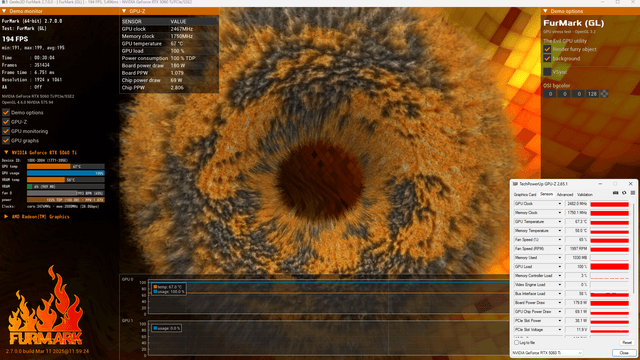
Task: Click the GPU-Z screenshot camera icon
Action: 616,193
